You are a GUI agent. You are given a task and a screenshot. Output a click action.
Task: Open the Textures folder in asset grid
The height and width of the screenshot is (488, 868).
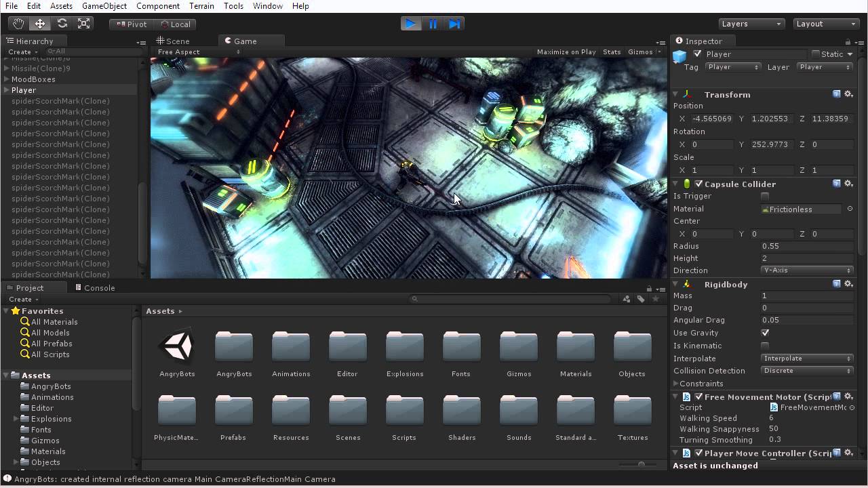coord(633,416)
